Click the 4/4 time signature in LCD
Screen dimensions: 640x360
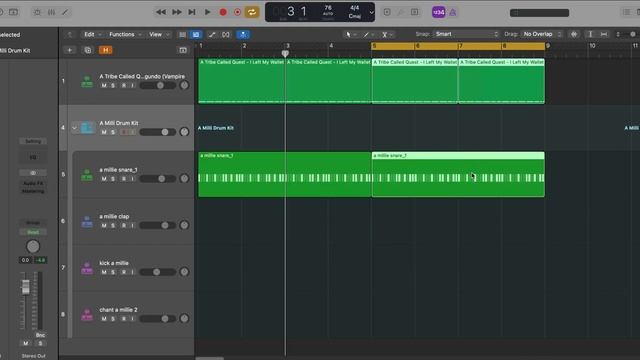pyautogui.click(x=354, y=8)
